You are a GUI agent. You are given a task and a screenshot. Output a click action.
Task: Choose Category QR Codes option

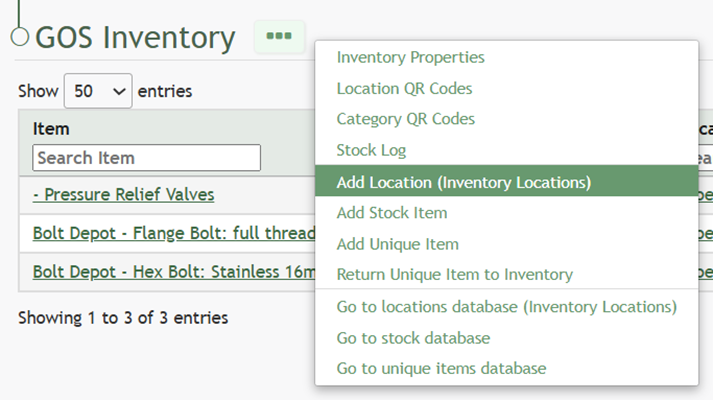click(405, 119)
